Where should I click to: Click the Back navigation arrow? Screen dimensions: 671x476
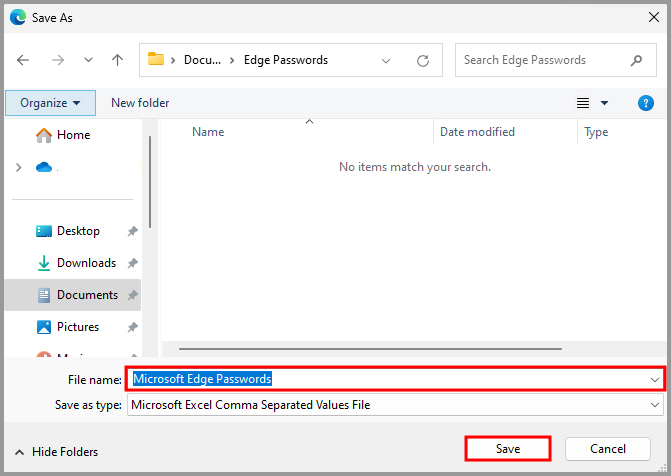23,60
